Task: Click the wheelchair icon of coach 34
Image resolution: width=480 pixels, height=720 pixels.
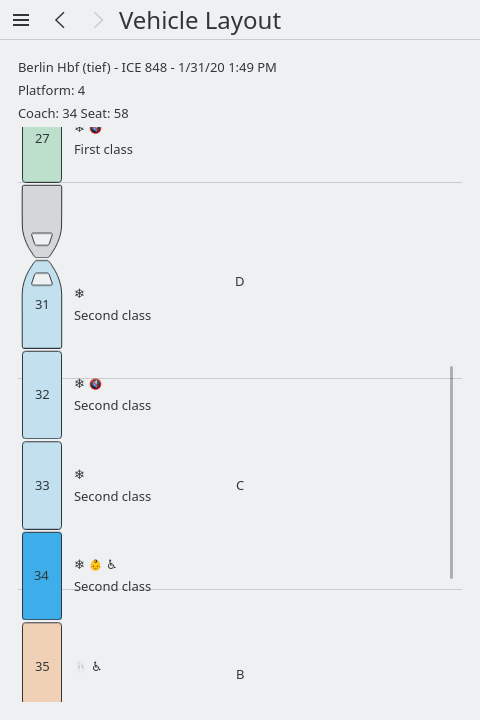Action: click(111, 564)
